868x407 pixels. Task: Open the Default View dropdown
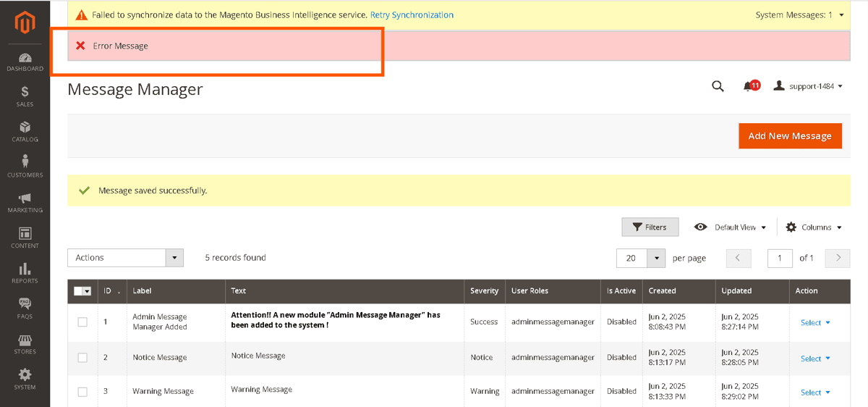tap(730, 227)
